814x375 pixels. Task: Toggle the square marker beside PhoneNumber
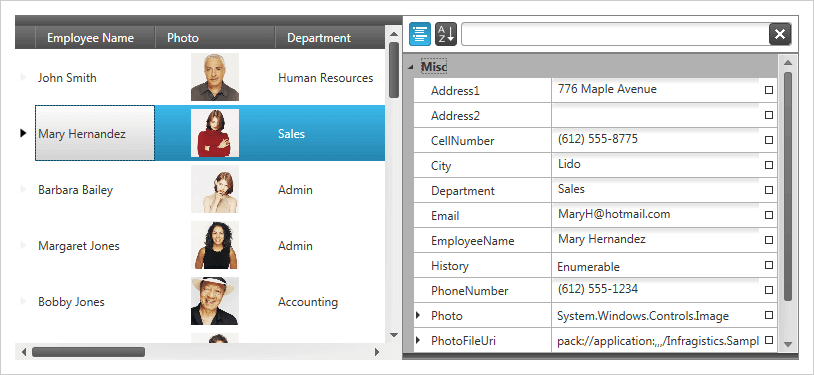pos(769,290)
